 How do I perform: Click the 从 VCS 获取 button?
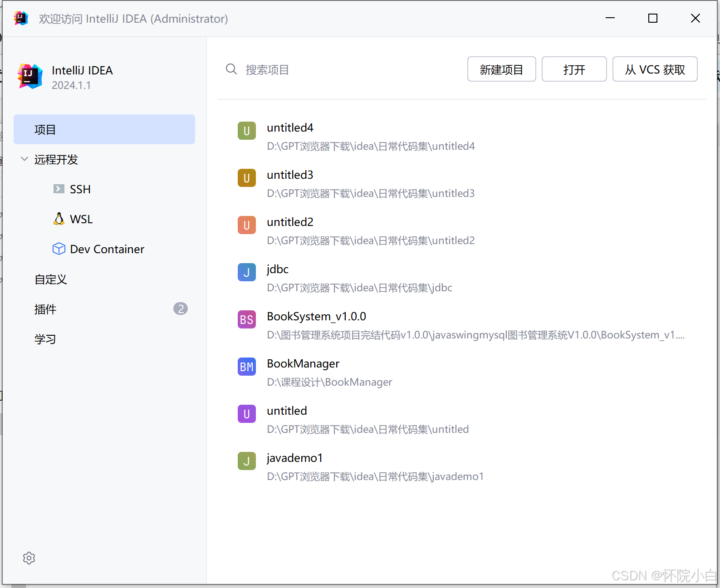(x=655, y=69)
